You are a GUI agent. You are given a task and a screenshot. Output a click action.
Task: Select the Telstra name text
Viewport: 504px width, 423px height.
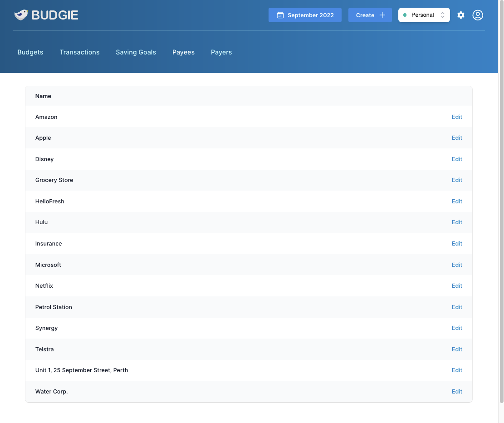[x=44, y=349]
